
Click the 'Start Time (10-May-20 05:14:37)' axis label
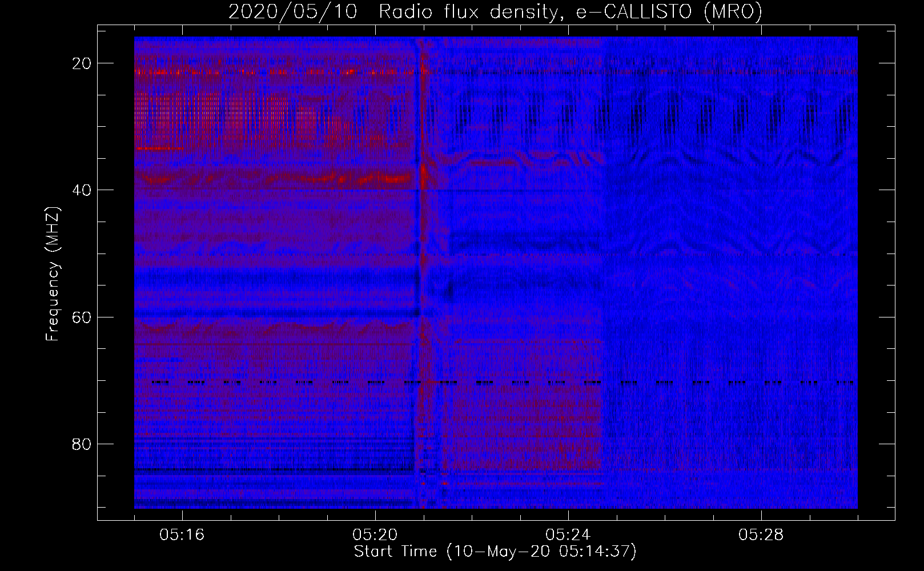tap(495, 552)
